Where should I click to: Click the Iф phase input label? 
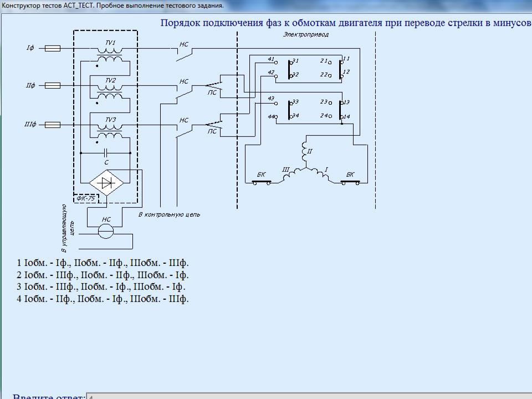click(x=30, y=48)
